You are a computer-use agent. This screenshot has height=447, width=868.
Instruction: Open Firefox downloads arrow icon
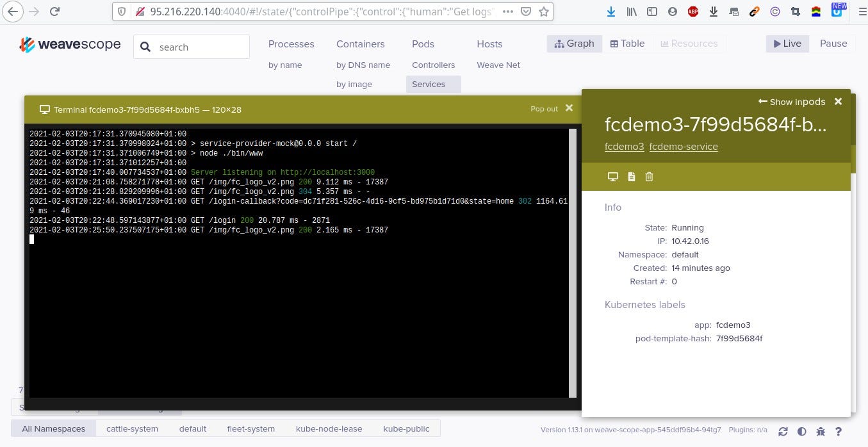click(611, 11)
